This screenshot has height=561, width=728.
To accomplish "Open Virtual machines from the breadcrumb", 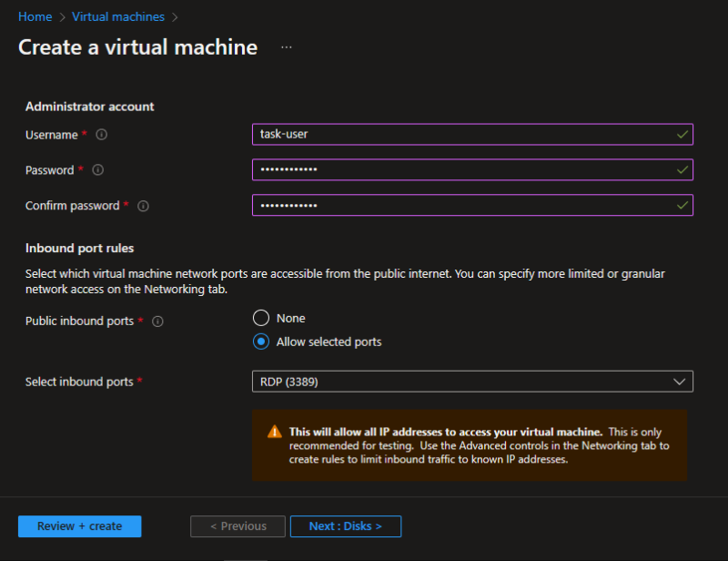I will (x=117, y=16).
